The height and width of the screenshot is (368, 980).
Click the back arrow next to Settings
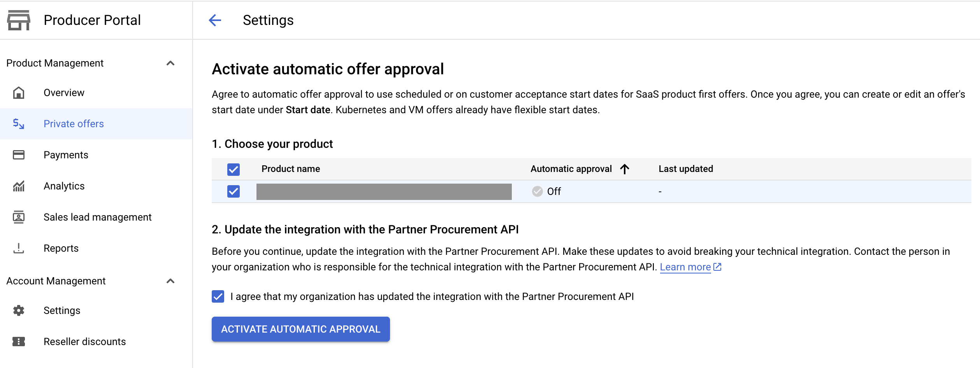(215, 20)
